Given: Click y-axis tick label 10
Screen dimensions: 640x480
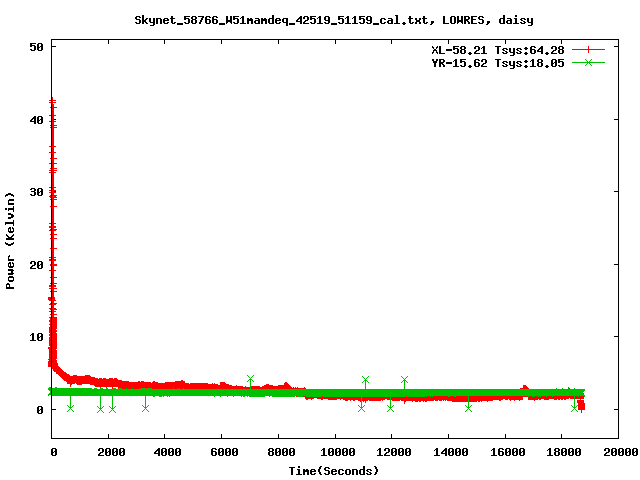Looking at the screenshot, I should point(36,337).
